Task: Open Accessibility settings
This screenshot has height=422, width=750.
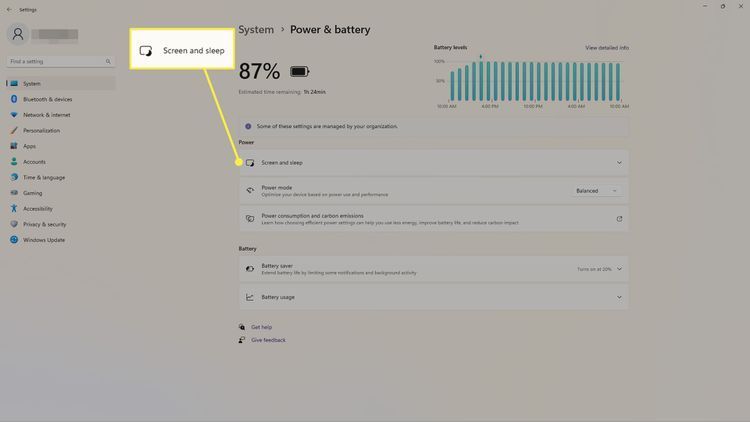Action: click(37, 208)
